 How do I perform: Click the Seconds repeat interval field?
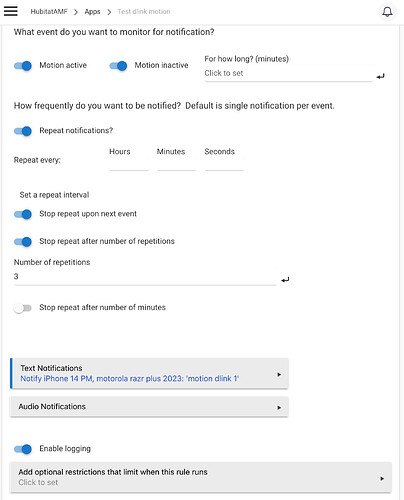click(x=224, y=164)
